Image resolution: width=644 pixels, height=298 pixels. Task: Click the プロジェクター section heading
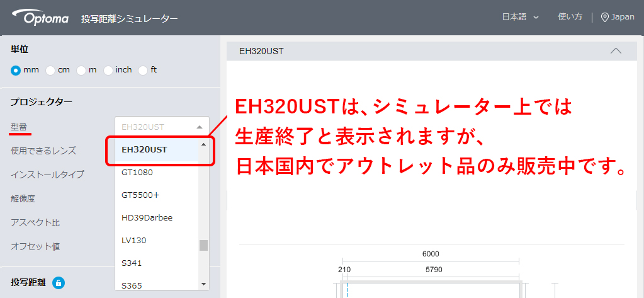point(42,101)
